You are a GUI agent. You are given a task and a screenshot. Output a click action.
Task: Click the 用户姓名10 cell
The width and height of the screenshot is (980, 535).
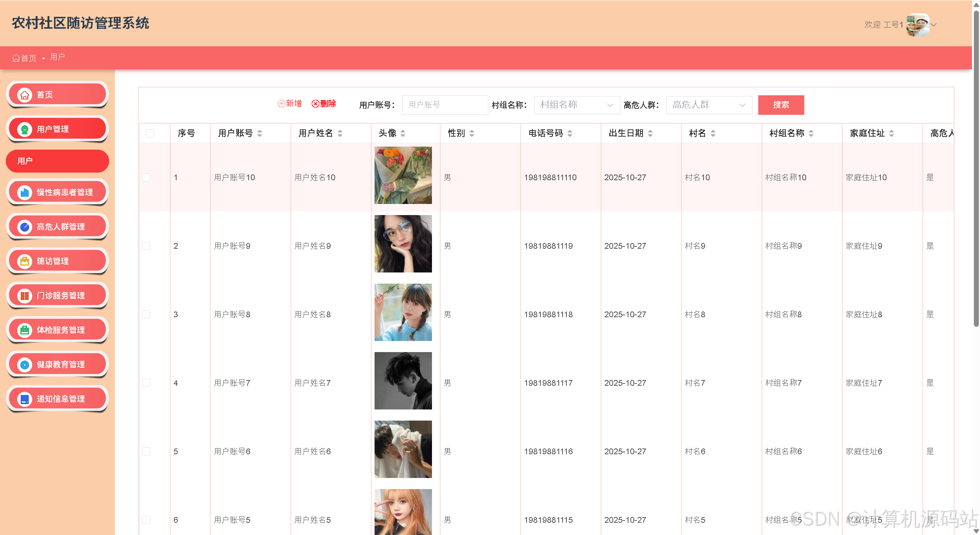tap(314, 178)
